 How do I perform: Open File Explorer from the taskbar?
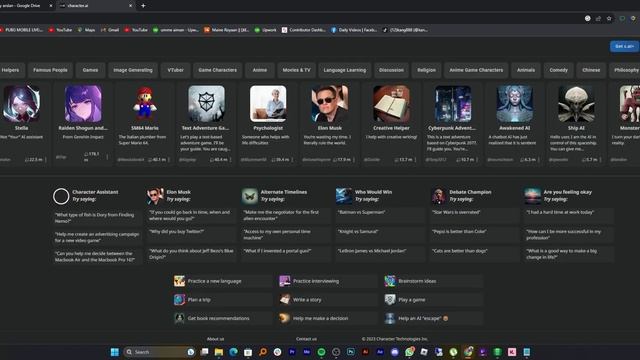219,352
